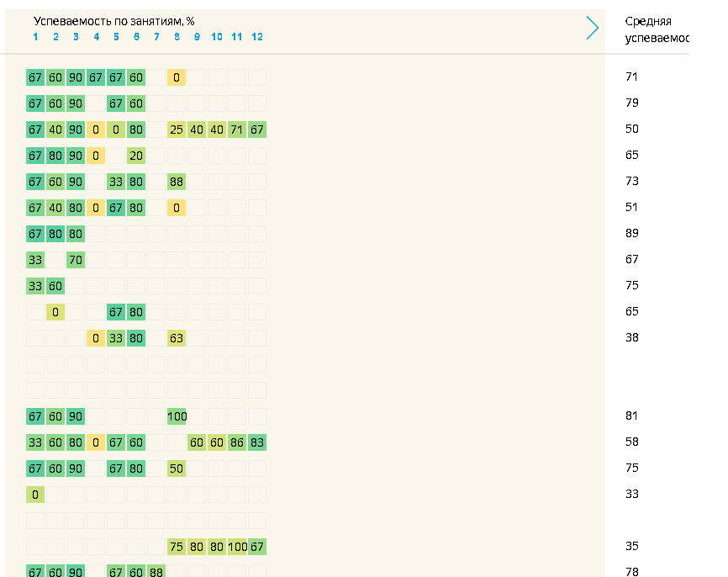Click lesson 8 zero cell in row averaging 51
The height and width of the screenshot is (577, 728).
[x=177, y=208]
